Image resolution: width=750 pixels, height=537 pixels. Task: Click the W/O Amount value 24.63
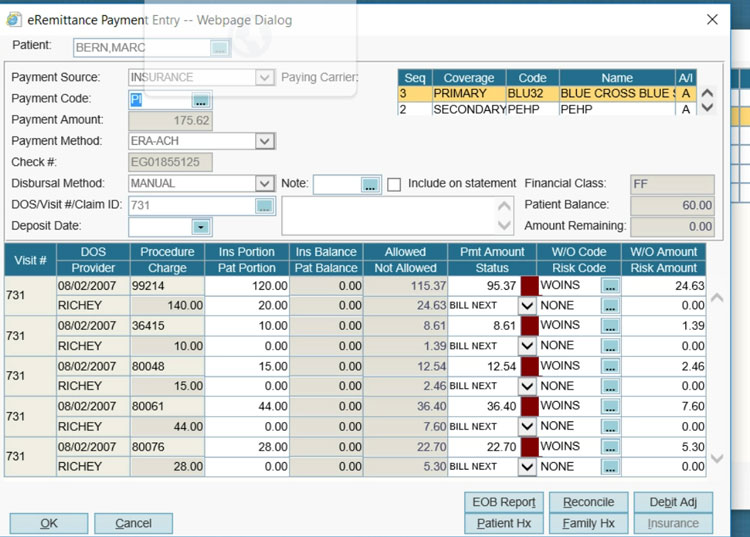[664, 286]
